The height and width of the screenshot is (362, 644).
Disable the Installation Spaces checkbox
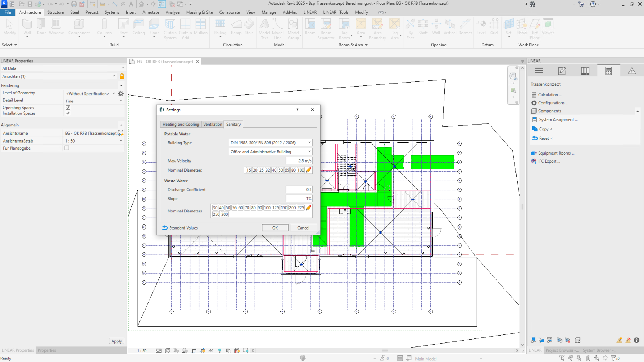(x=68, y=113)
